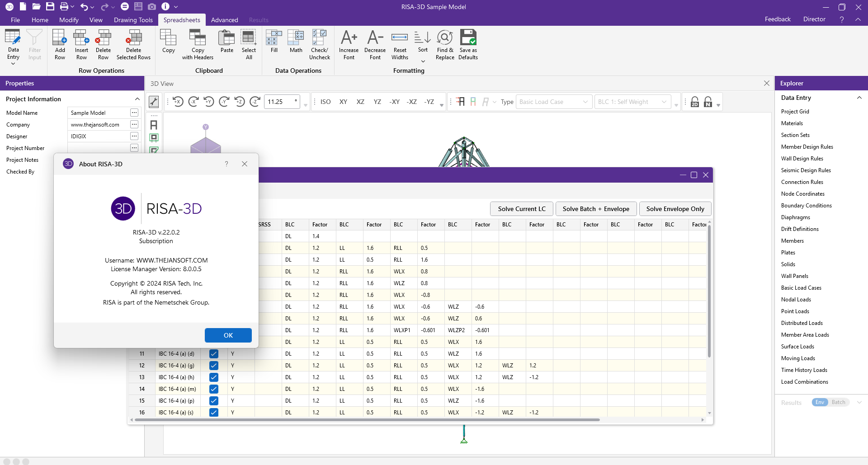Click the Feedback link

[778, 19]
